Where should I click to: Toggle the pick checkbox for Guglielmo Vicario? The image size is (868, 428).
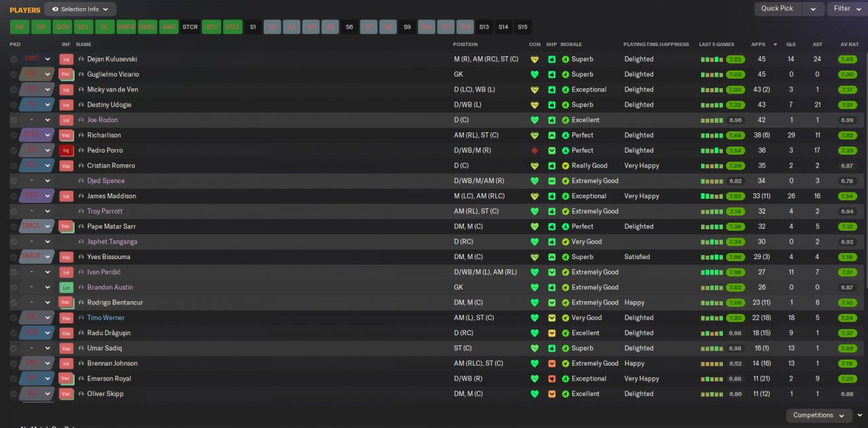[14, 74]
